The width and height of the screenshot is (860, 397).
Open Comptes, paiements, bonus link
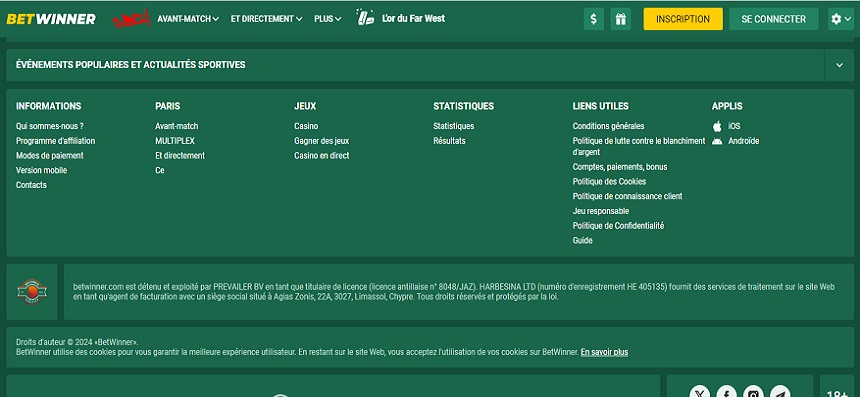point(620,167)
